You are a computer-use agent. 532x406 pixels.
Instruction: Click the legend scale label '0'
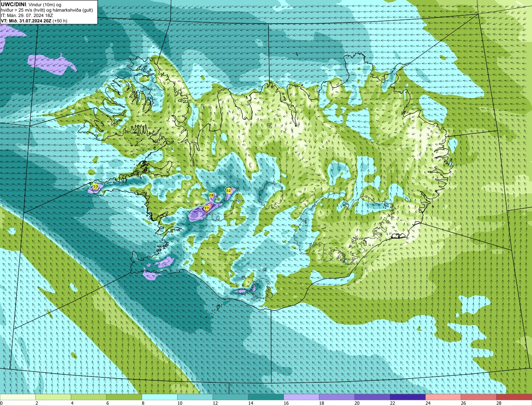coord(1,403)
